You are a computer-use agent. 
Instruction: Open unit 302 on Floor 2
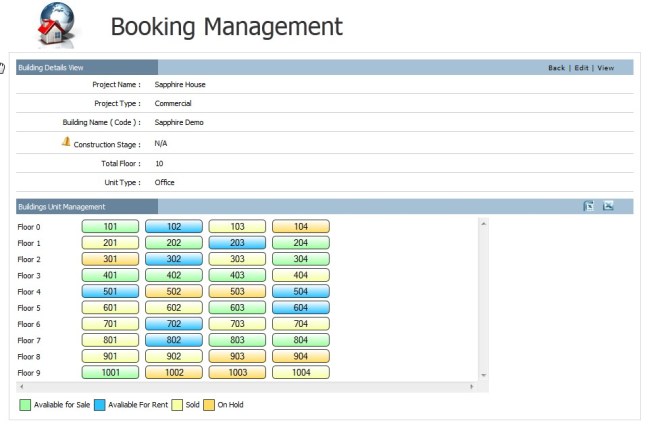coord(174,259)
